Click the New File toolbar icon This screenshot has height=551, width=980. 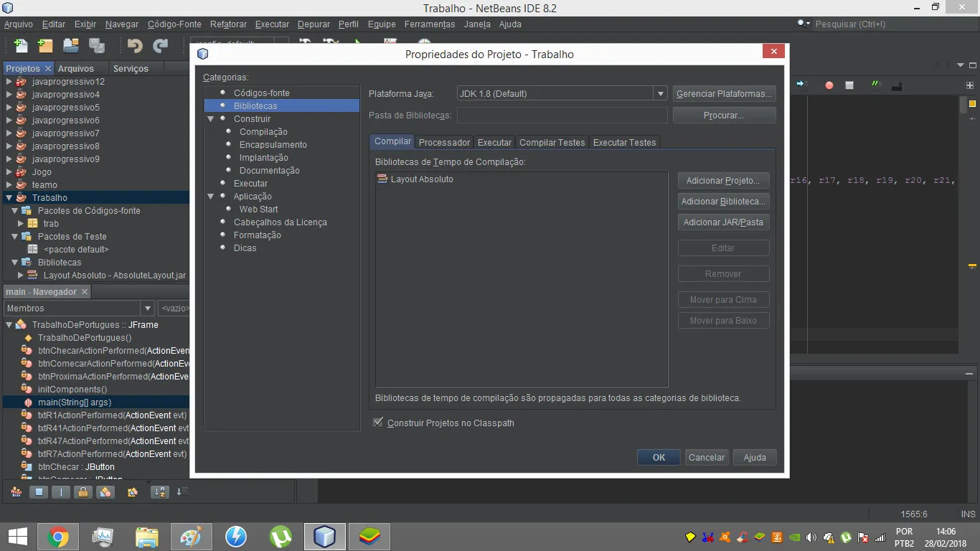coord(20,46)
